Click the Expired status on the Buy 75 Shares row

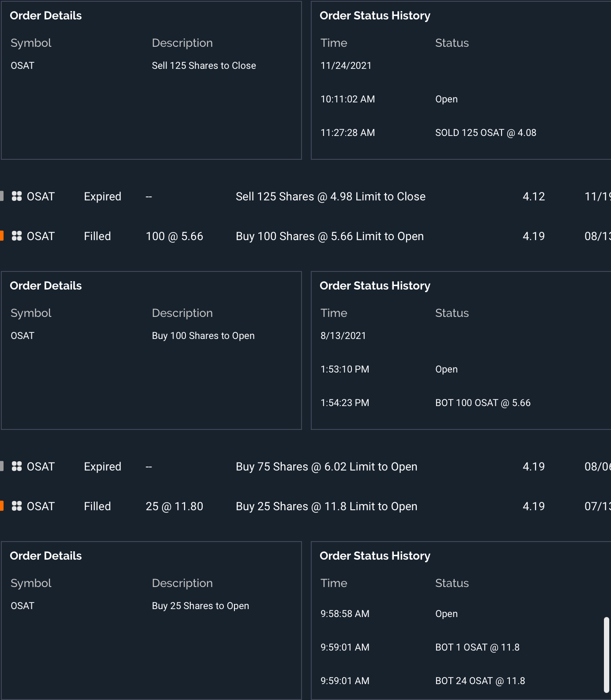click(102, 467)
